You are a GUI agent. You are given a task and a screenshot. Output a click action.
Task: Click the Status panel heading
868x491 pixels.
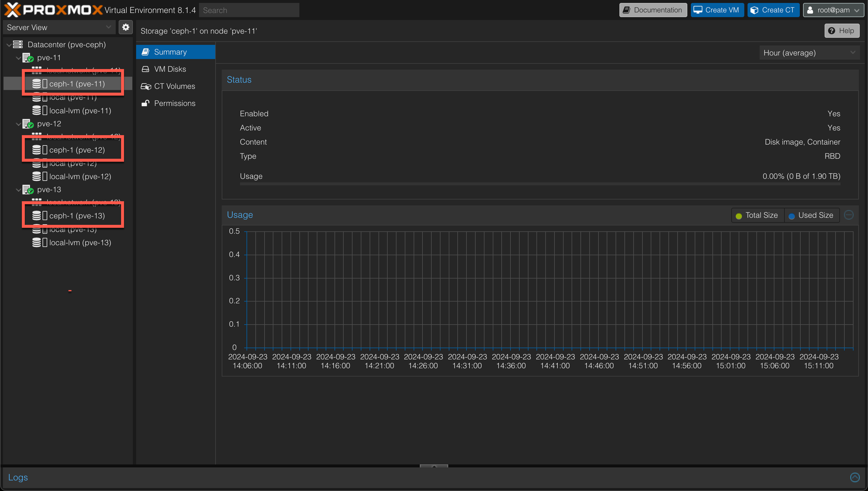click(239, 80)
